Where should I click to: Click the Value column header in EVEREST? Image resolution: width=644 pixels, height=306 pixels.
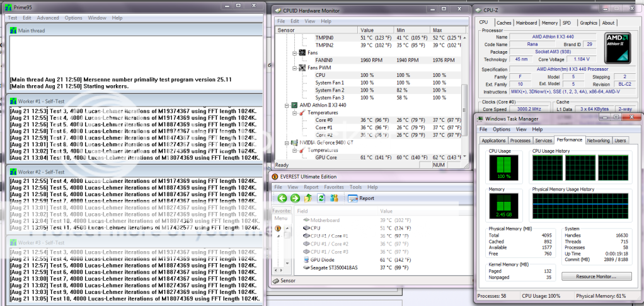(425, 211)
